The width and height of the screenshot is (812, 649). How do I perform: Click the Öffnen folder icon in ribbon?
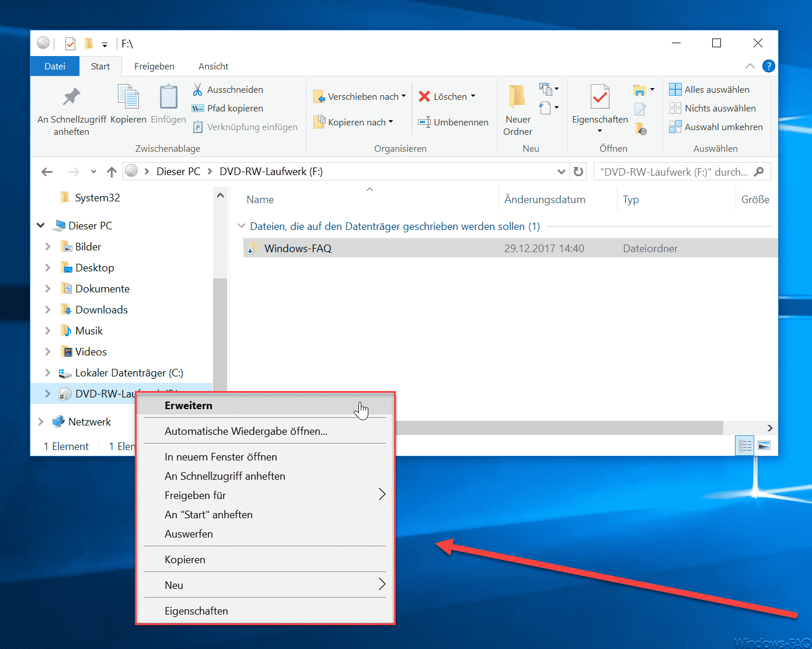pos(640,90)
